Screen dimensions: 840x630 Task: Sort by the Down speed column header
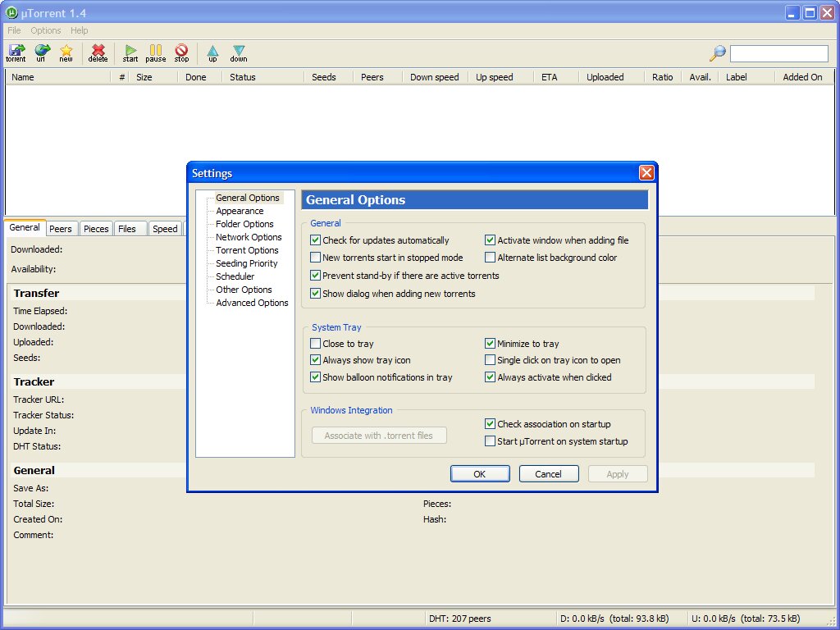click(x=435, y=77)
